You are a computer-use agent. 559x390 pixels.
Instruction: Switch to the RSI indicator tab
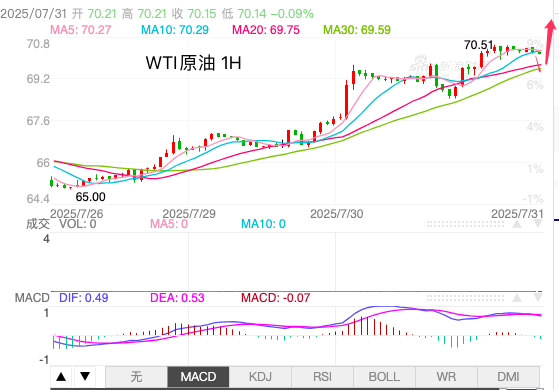(x=322, y=377)
